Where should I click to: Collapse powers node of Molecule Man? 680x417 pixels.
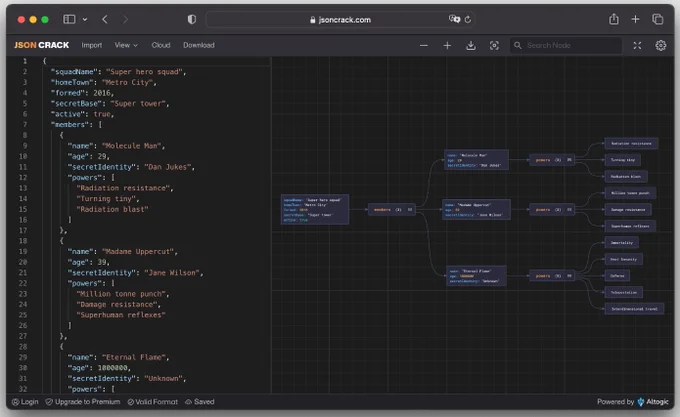(x=569, y=160)
